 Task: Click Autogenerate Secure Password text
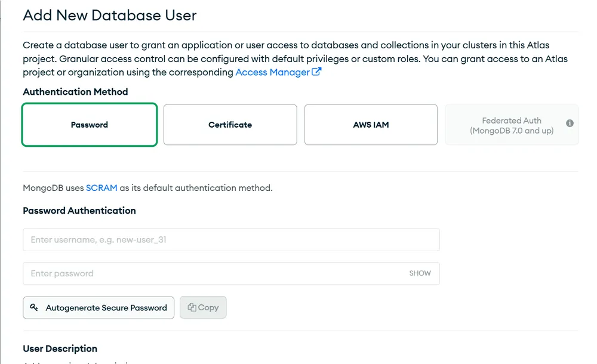point(106,308)
